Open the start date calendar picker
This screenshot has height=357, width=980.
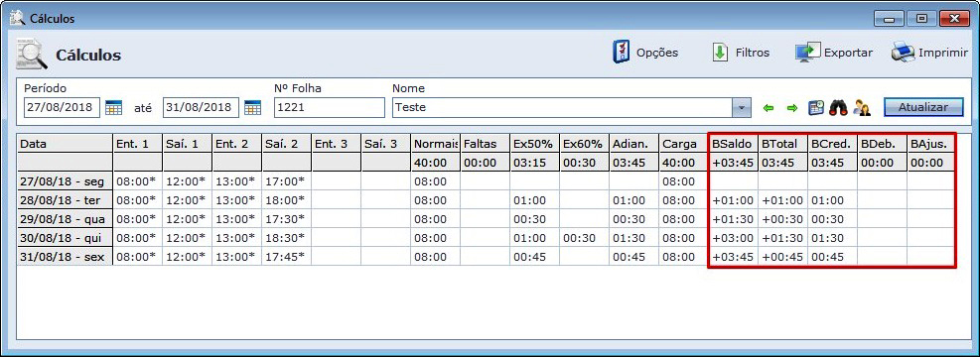tap(113, 107)
